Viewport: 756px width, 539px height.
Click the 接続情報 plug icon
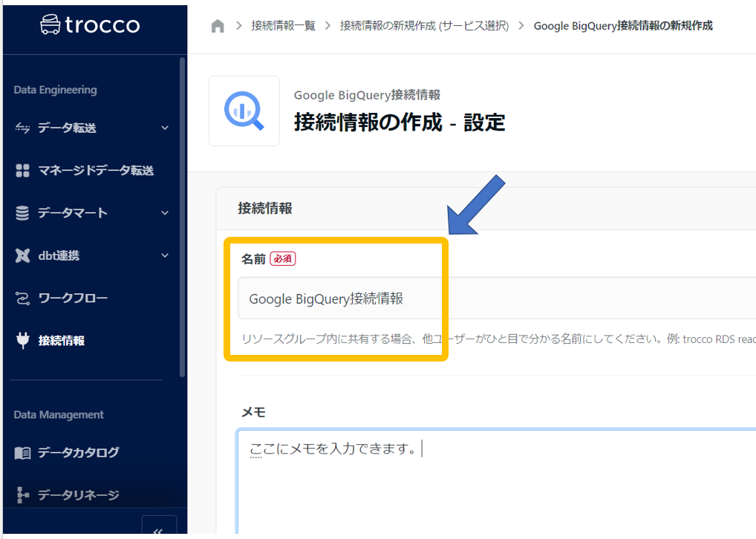(x=22, y=341)
